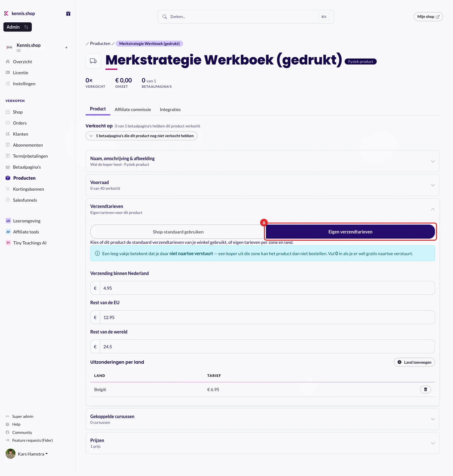
Task: Open Overzicht via its home icon
Action: [x=8, y=62]
